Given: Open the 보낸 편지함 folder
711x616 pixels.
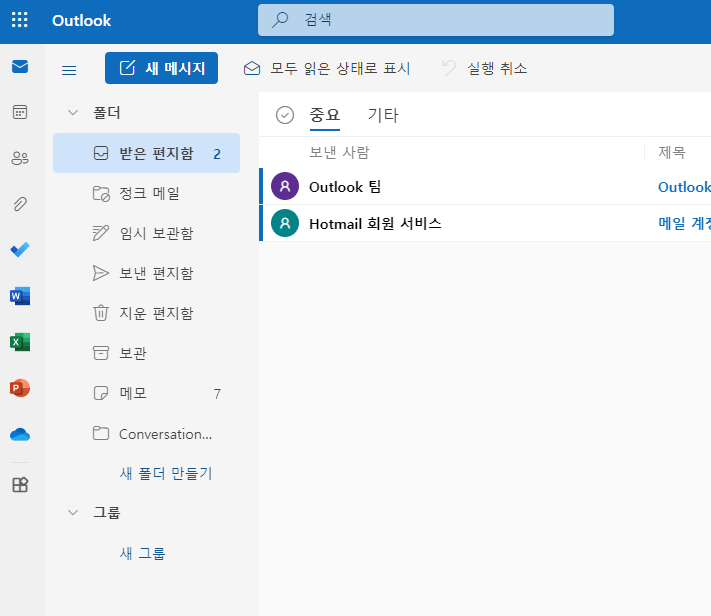Looking at the screenshot, I should [x=146, y=273].
